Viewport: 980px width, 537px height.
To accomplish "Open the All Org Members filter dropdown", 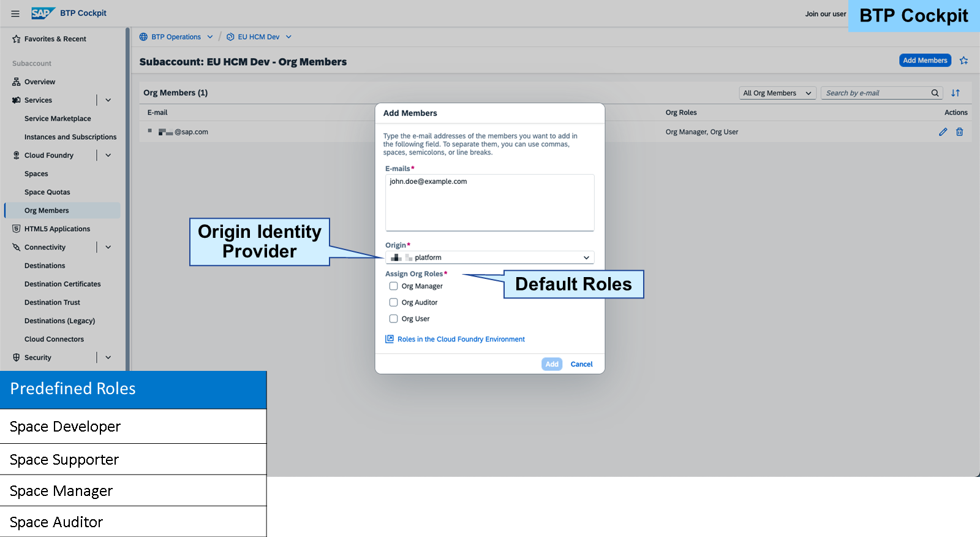I will pyautogui.click(x=778, y=93).
